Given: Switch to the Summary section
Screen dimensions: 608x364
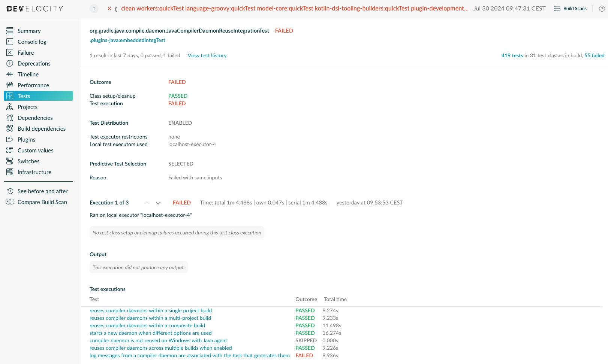Looking at the screenshot, I should pyautogui.click(x=29, y=31).
